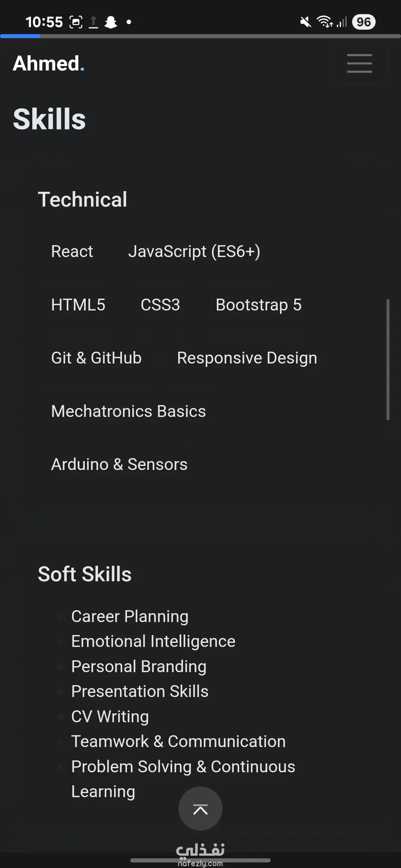Tap the Arduino & Sensors skill tag
Screen dimensions: 401x868
click(x=119, y=464)
